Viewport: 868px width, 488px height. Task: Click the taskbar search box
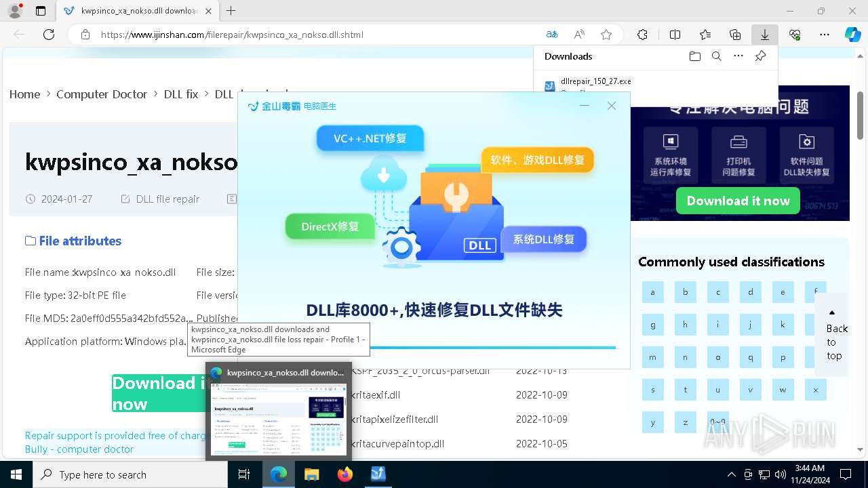130,474
